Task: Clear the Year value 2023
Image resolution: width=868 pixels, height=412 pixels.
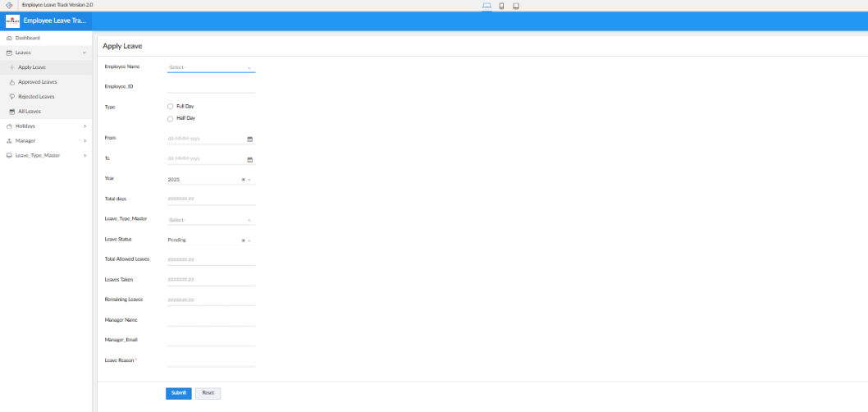Action: tap(243, 179)
